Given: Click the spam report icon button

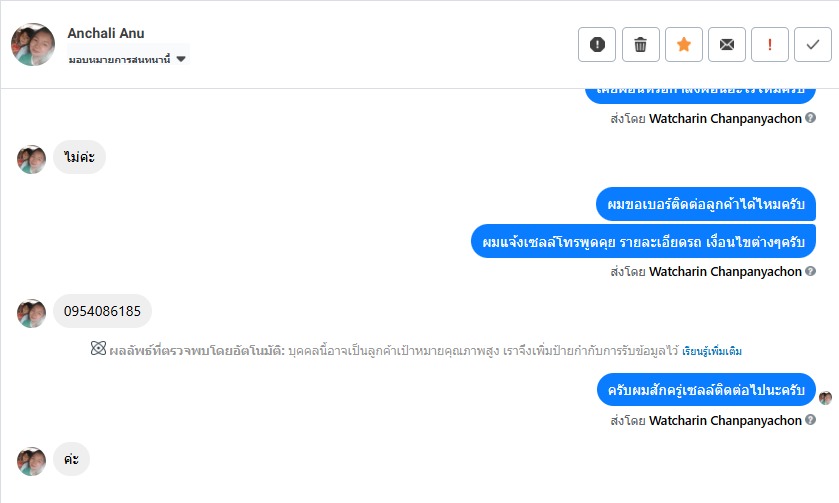Looking at the screenshot, I should tap(597, 44).
